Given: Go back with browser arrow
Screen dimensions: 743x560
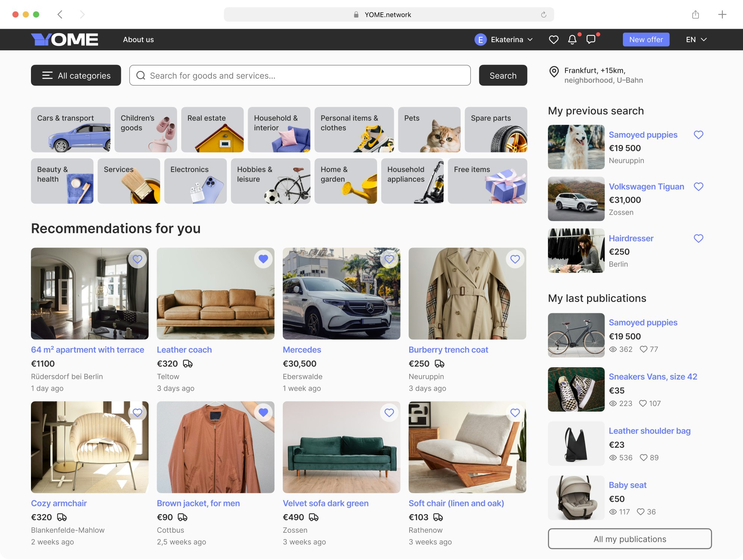Looking at the screenshot, I should coord(60,15).
